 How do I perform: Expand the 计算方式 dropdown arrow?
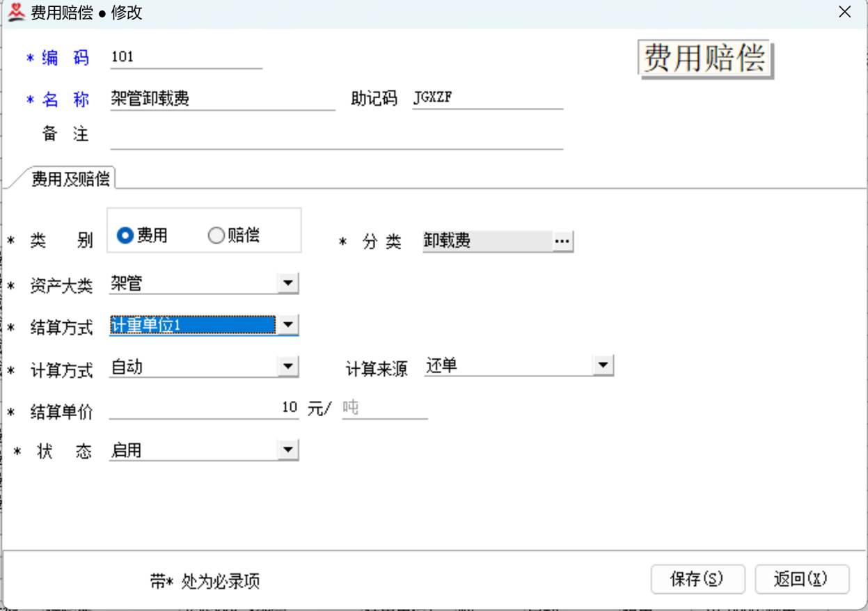tap(287, 367)
